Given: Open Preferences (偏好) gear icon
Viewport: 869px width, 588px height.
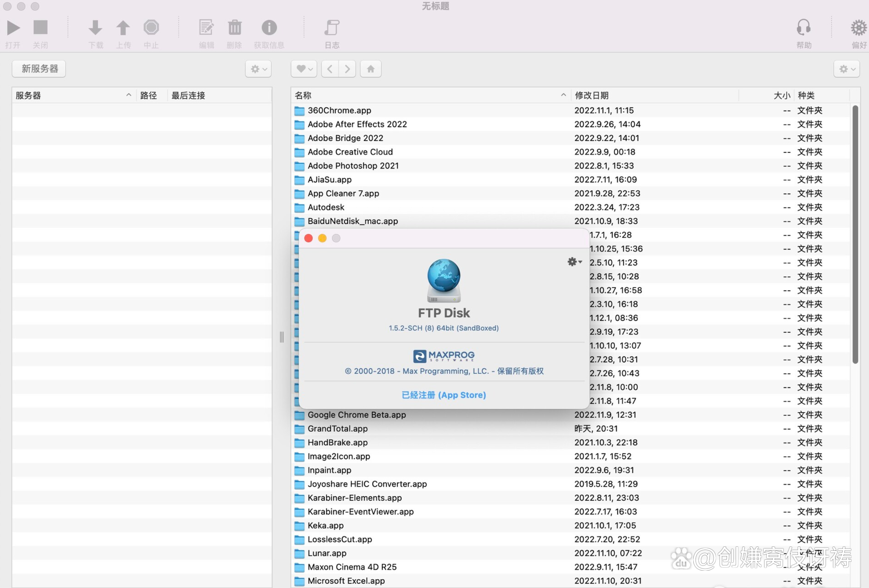Looking at the screenshot, I should tap(858, 27).
